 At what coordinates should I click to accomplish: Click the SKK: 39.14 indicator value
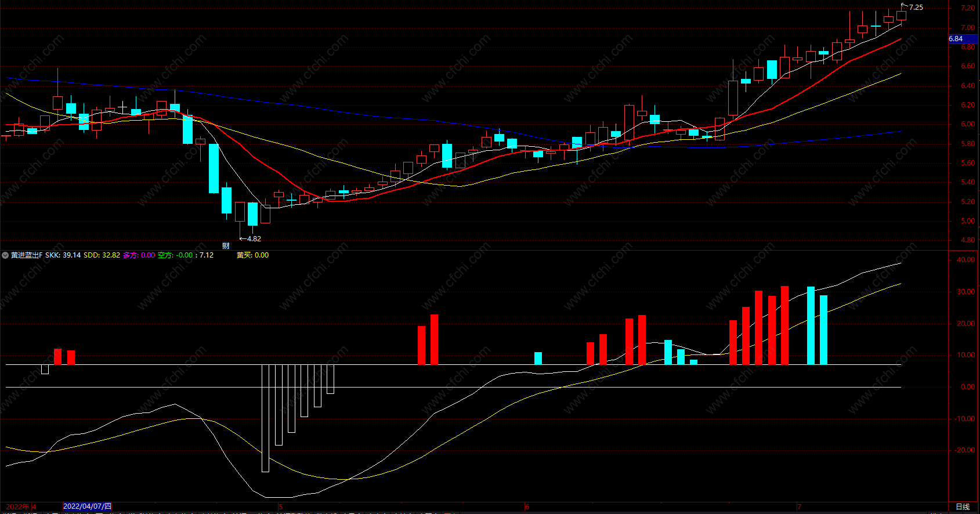click(x=63, y=255)
